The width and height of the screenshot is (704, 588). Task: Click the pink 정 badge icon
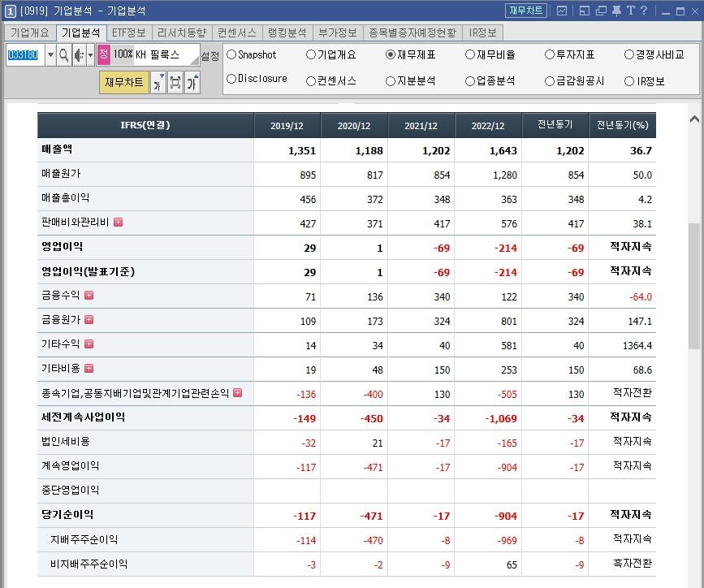coord(104,54)
